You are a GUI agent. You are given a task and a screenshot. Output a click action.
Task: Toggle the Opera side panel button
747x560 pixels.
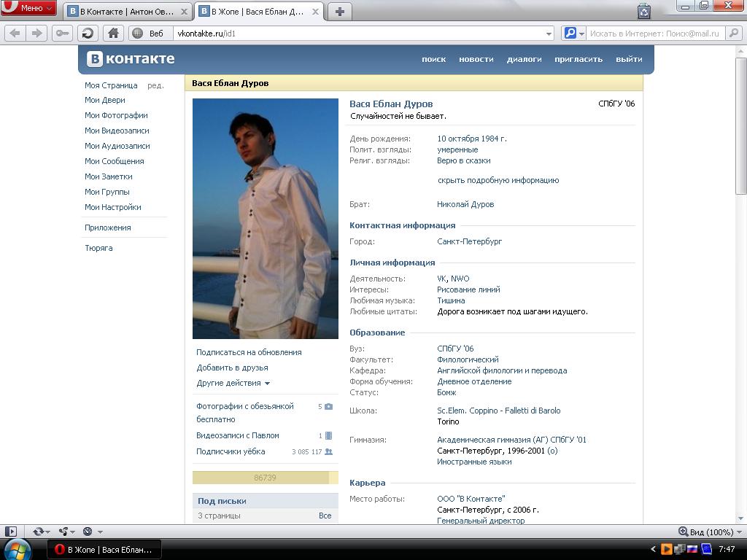tap(10, 532)
